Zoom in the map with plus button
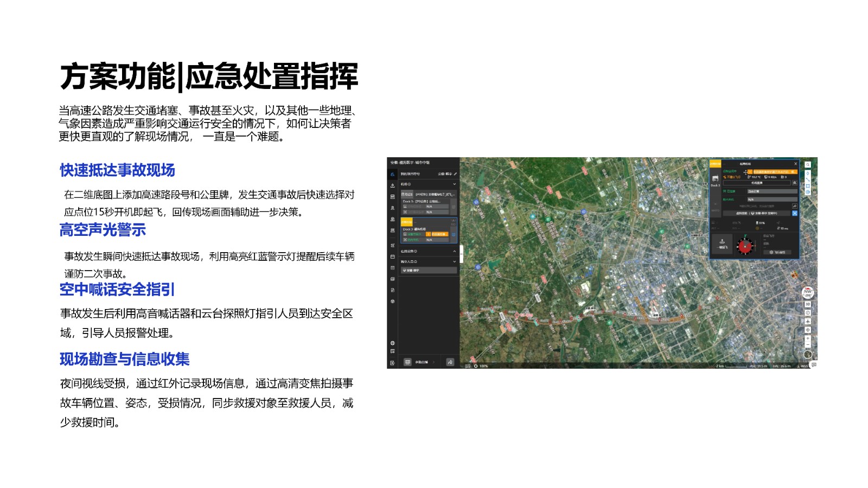This screenshot has width=868, height=488. pos(808,338)
